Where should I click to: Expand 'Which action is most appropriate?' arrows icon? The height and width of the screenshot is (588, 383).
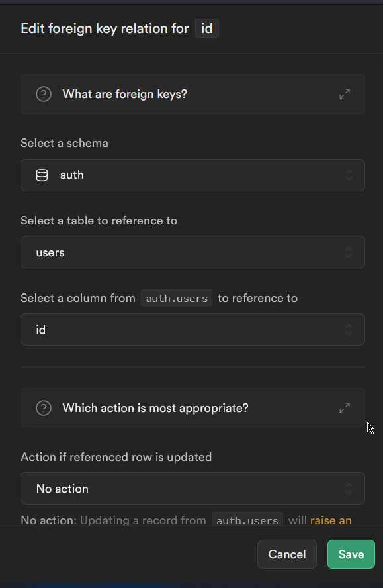coord(345,408)
